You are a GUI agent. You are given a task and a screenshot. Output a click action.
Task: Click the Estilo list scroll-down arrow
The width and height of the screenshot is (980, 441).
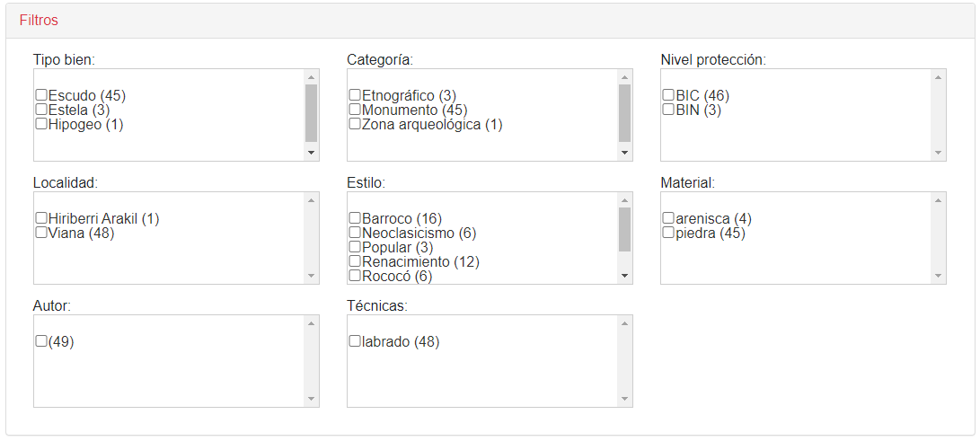pyautogui.click(x=625, y=276)
